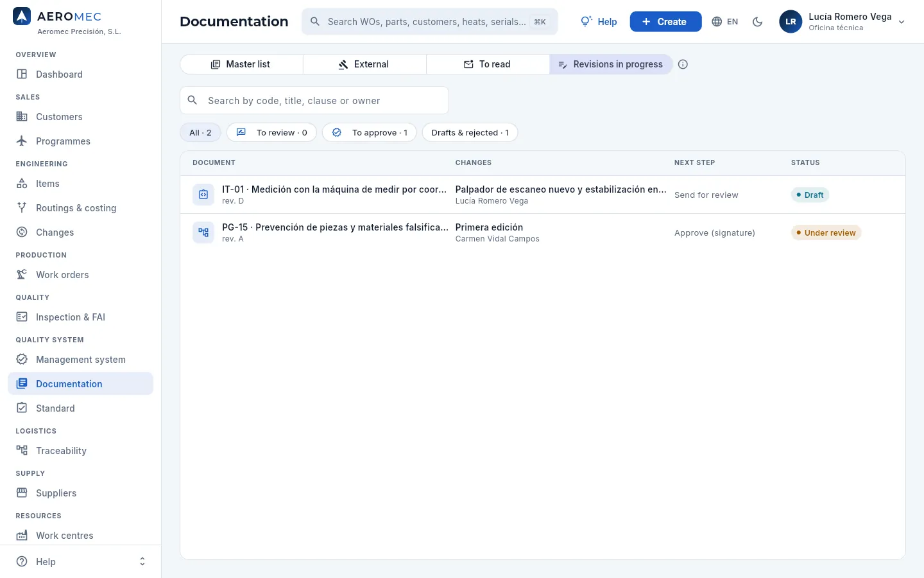Image resolution: width=924 pixels, height=578 pixels.
Task: Open Management system page
Action: point(81,360)
